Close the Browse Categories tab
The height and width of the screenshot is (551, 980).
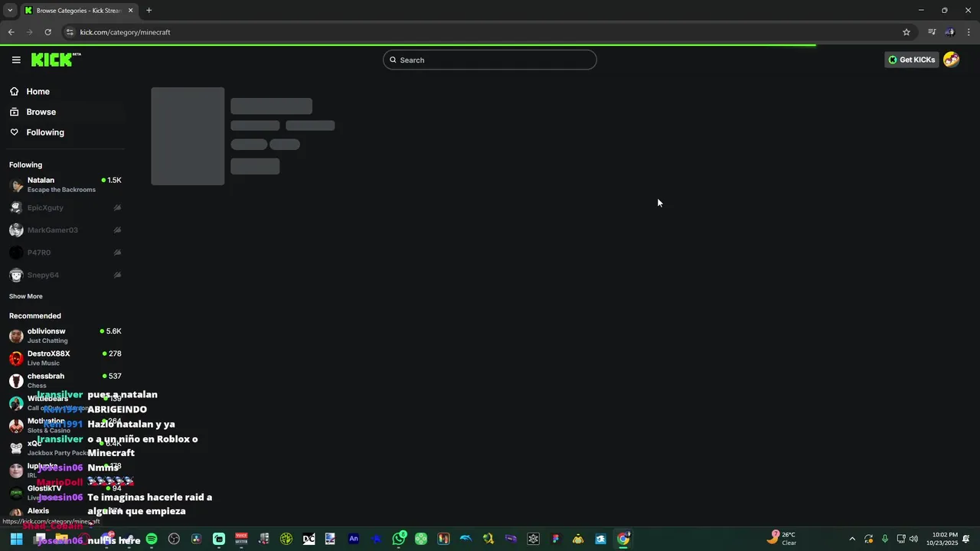pyautogui.click(x=131, y=11)
